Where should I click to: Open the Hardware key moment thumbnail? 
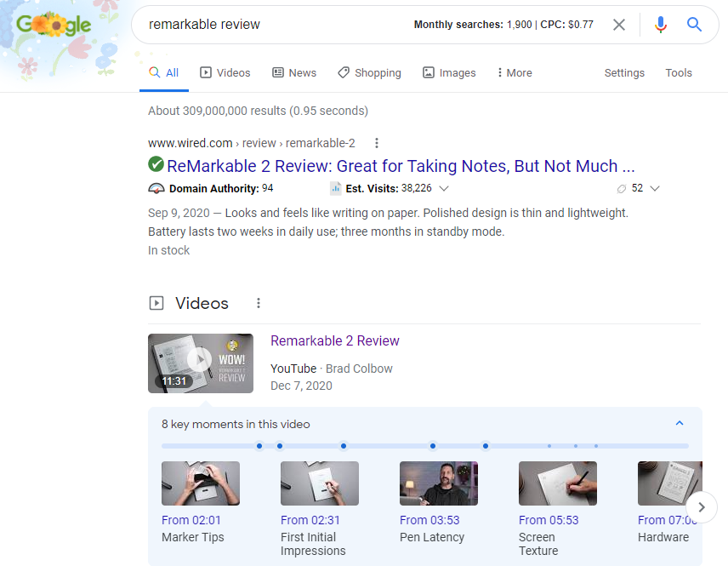coord(669,483)
